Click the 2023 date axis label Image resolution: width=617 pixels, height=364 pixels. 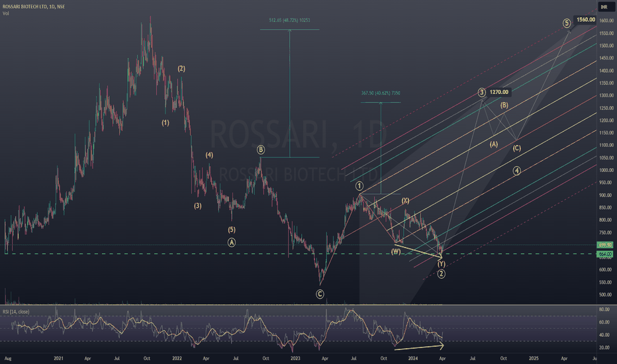point(295,359)
